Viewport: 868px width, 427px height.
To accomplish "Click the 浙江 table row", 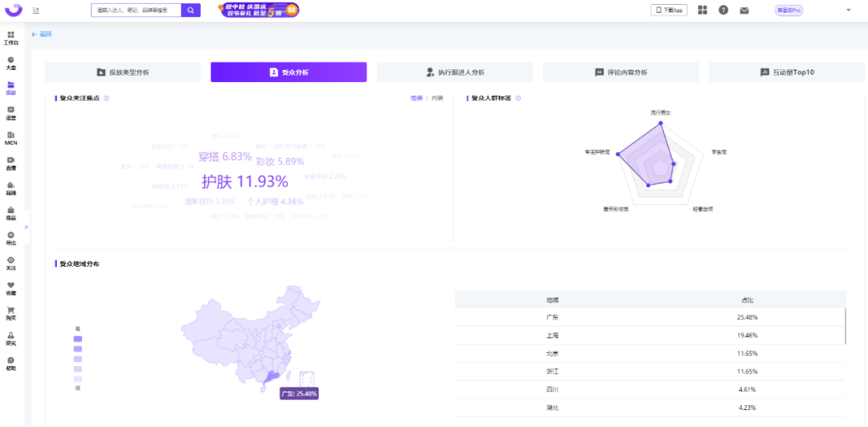I will pyautogui.click(x=650, y=371).
